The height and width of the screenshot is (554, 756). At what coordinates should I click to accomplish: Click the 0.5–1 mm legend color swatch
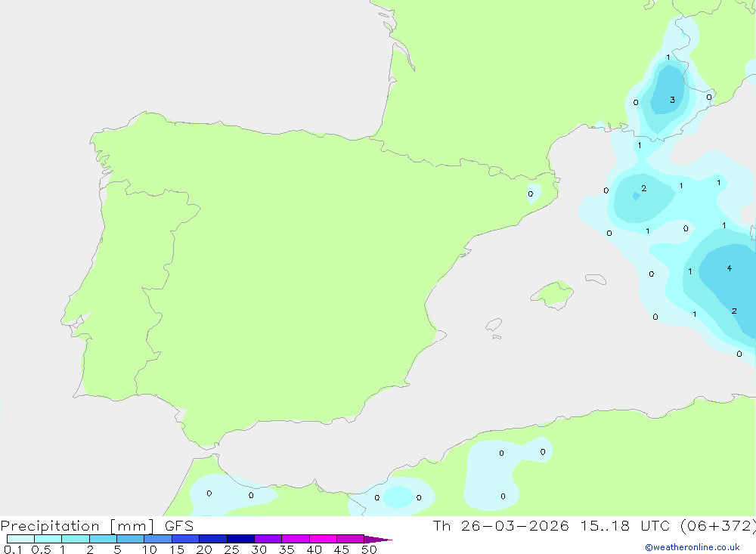coord(48,539)
